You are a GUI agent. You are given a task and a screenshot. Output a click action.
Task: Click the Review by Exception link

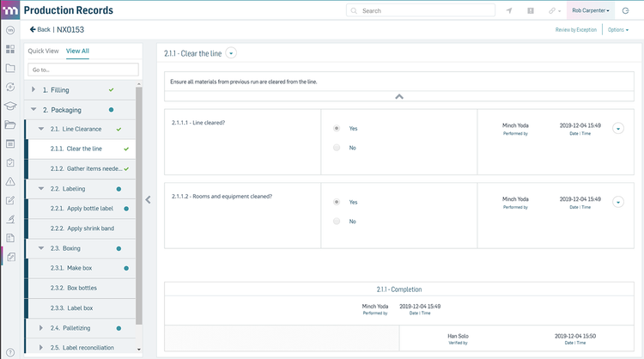tap(575, 30)
